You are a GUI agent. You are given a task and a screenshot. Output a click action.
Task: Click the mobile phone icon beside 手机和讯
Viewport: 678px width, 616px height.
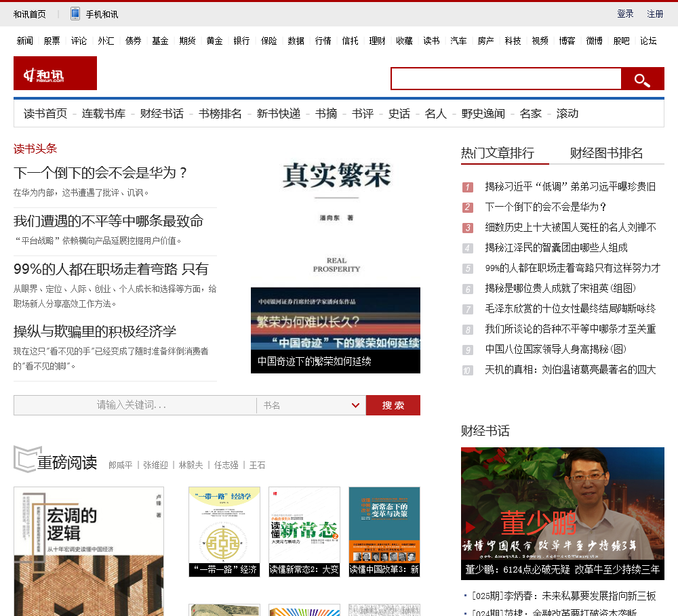pyautogui.click(x=75, y=14)
